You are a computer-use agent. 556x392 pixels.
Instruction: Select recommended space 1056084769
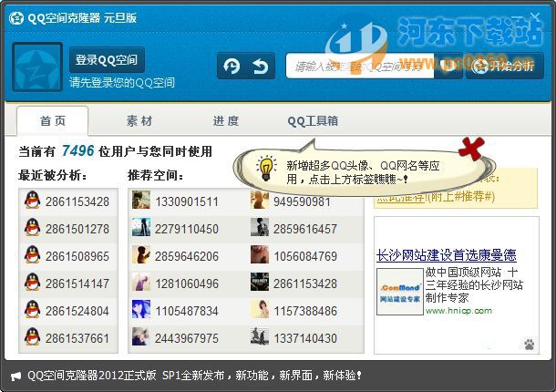[305, 256]
